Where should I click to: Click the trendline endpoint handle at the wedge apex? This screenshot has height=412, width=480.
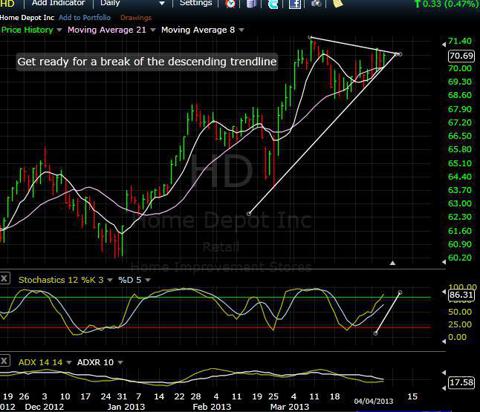400,54
